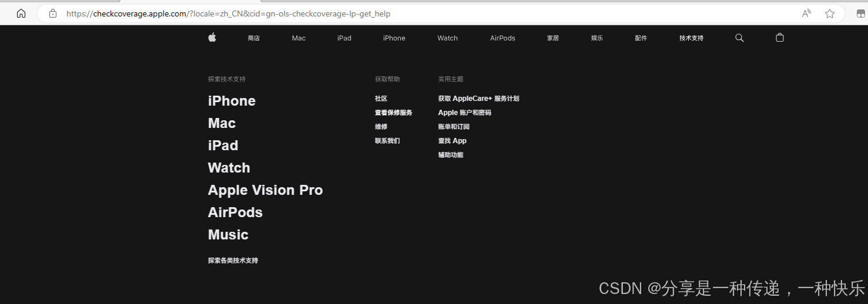Open the 社区 link
This screenshot has height=304, width=868.
(381, 99)
